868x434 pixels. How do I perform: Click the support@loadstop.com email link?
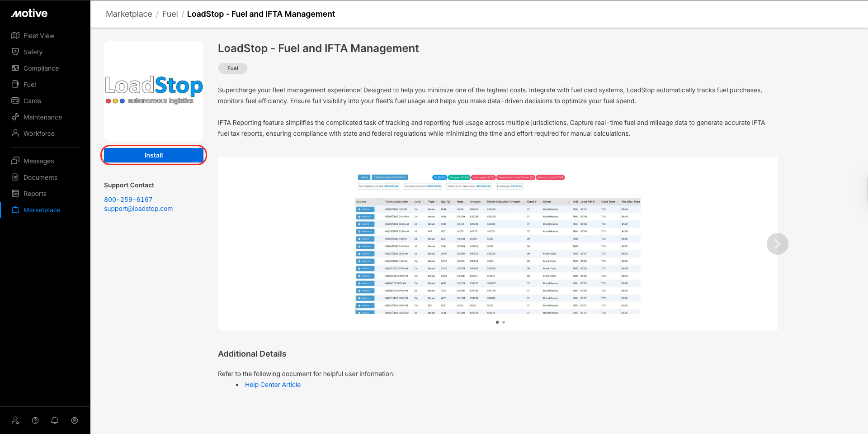pyautogui.click(x=138, y=209)
